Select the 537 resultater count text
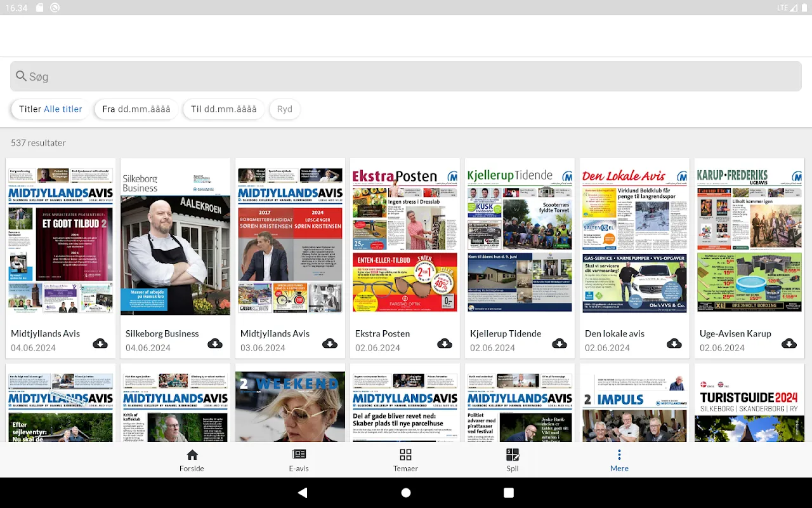Screen dimensions: 812x508 (38, 143)
